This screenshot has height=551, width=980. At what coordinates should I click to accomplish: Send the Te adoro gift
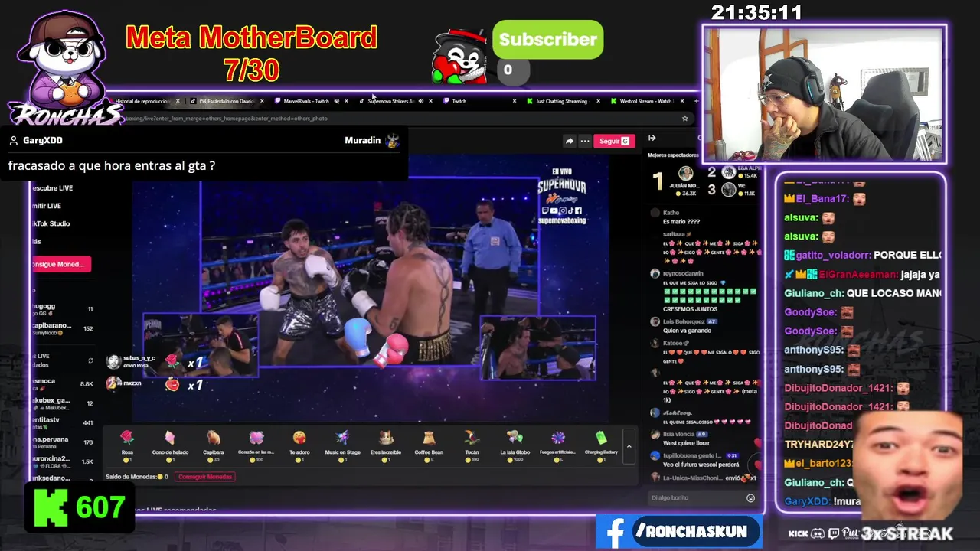coord(299,445)
